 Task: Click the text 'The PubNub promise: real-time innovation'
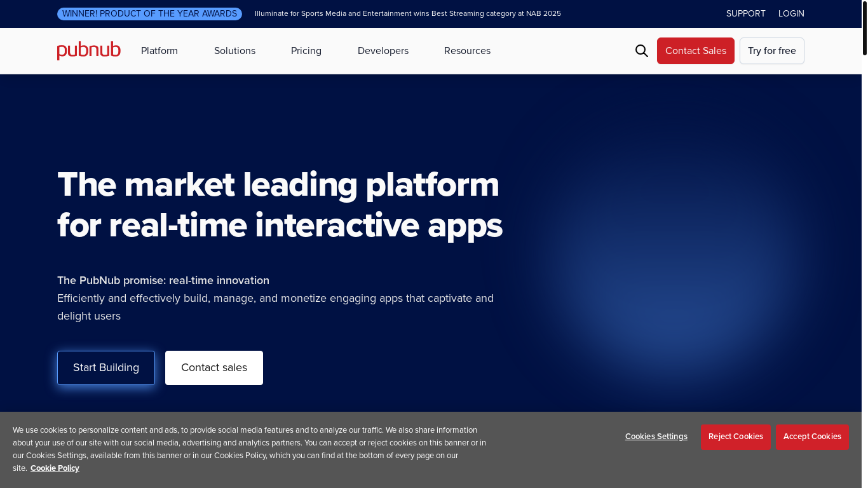(x=163, y=280)
